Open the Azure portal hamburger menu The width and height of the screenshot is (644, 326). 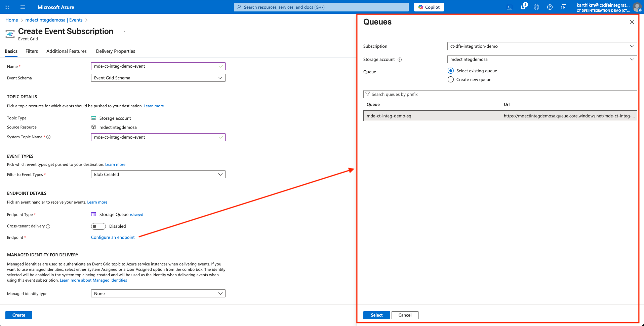pos(23,7)
